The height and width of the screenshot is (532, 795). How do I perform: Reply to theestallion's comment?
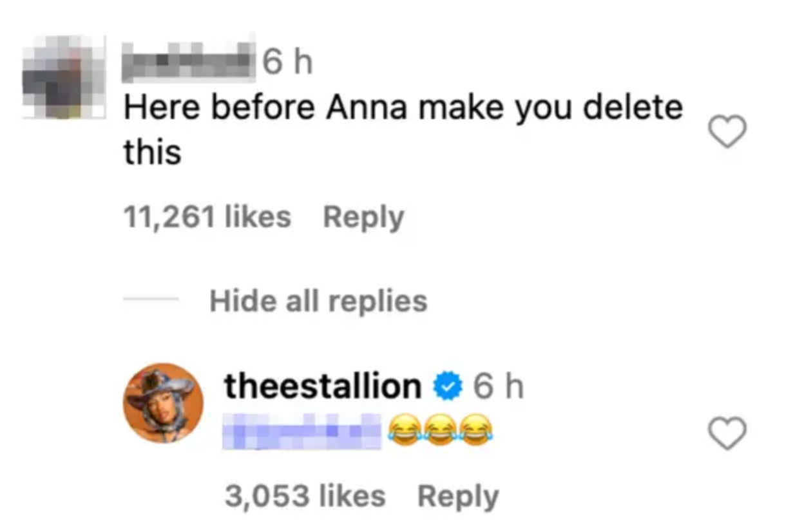pyautogui.click(x=458, y=495)
